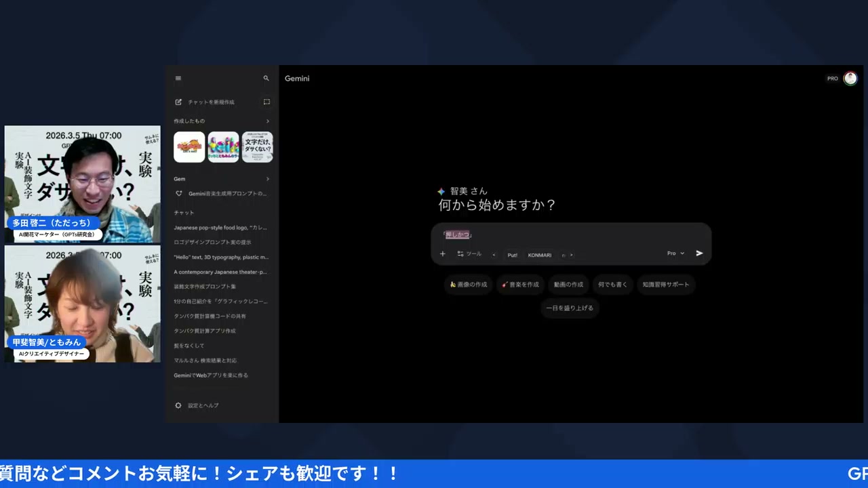Click inside the prompt input field
This screenshot has height=488, width=868.
[570, 235]
